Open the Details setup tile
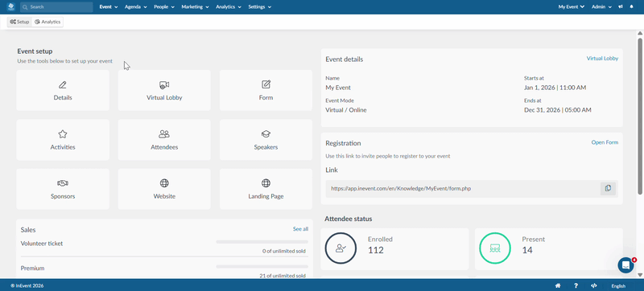644x291 pixels. coord(63,90)
